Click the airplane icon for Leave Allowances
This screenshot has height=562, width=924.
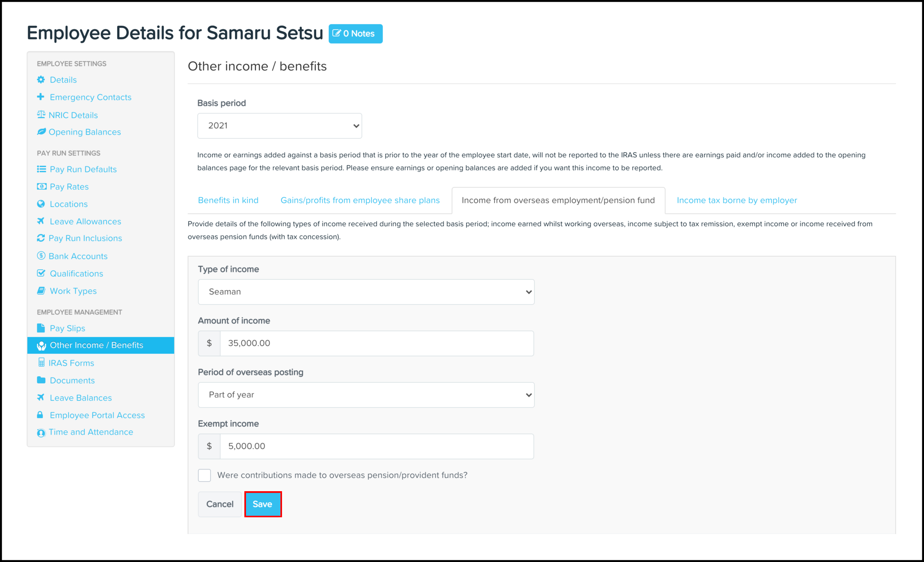[41, 221]
